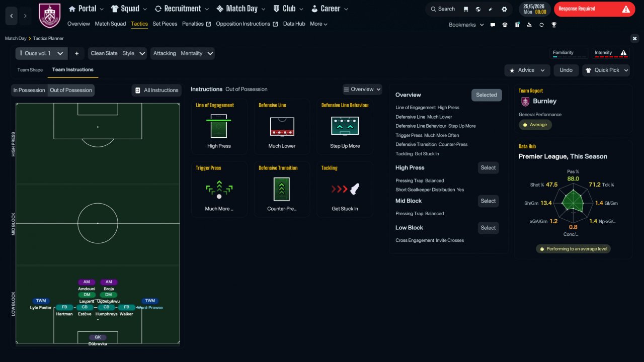Click the speech bubble icon near Bookmarks
Screen dimensions: 644x362
(493, 25)
